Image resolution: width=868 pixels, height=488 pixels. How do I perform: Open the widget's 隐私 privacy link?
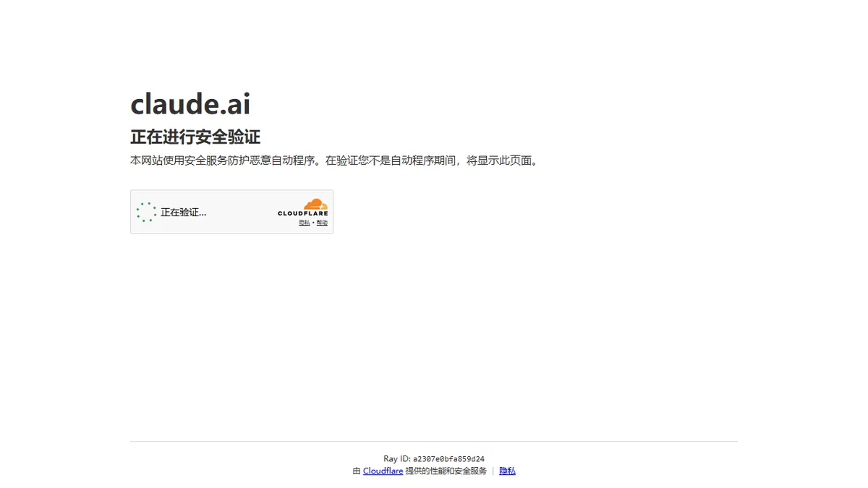(x=304, y=223)
